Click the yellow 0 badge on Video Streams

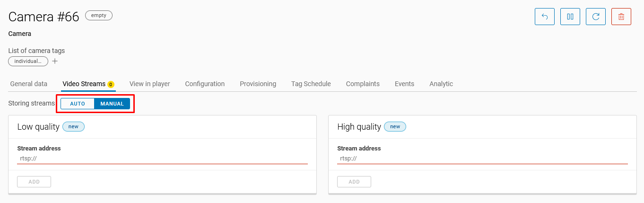pyautogui.click(x=111, y=84)
